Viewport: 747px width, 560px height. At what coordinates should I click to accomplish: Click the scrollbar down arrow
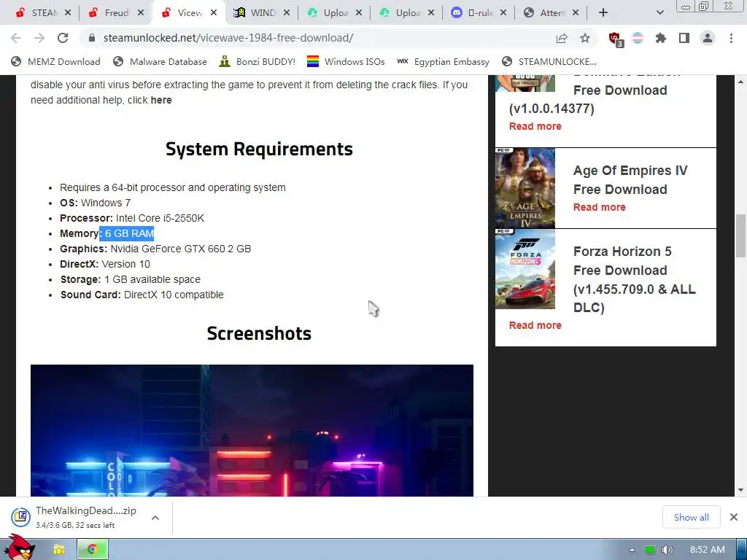[741, 490]
